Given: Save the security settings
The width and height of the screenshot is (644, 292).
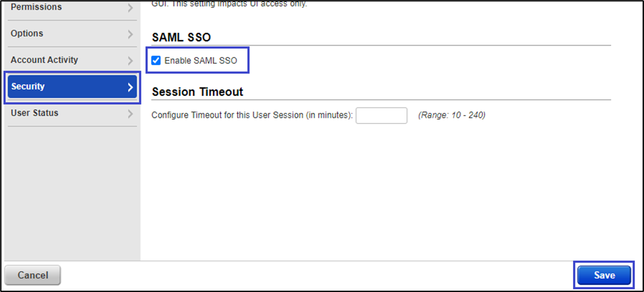Looking at the screenshot, I should [x=604, y=276].
